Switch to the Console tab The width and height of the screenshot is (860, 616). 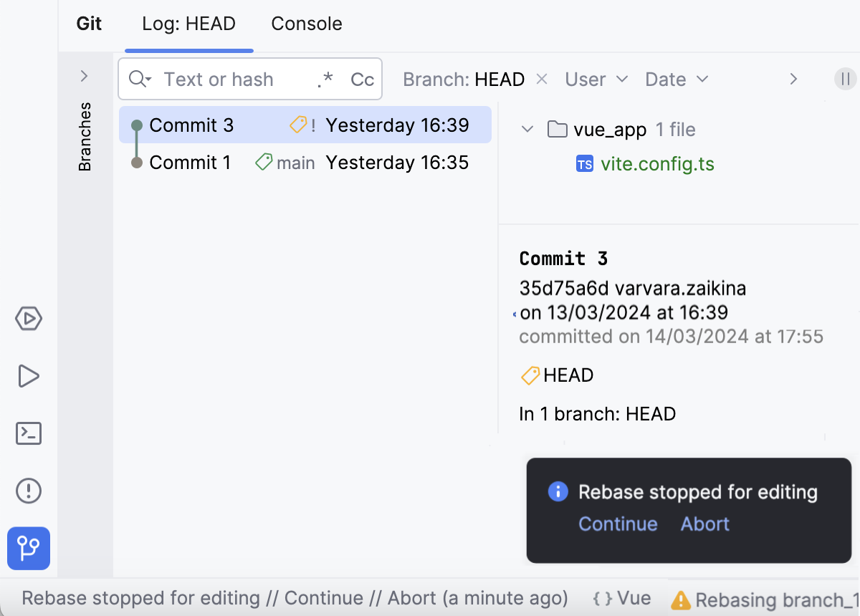point(306,24)
